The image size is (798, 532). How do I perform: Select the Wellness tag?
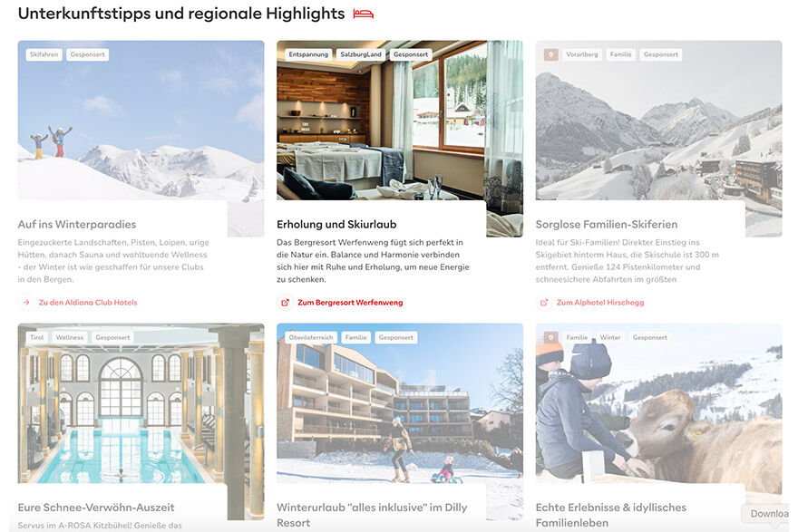(70, 337)
